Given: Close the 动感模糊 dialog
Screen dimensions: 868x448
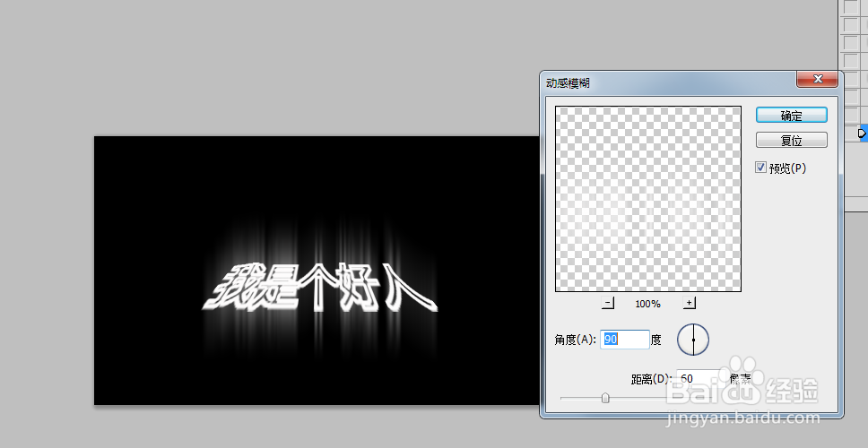Looking at the screenshot, I should coord(818,79).
